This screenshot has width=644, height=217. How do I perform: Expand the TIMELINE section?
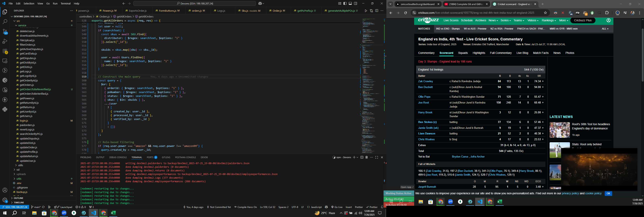click(x=19, y=203)
